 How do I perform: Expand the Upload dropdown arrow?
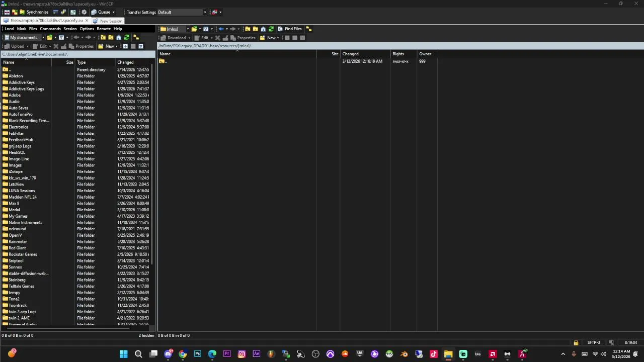28,46
